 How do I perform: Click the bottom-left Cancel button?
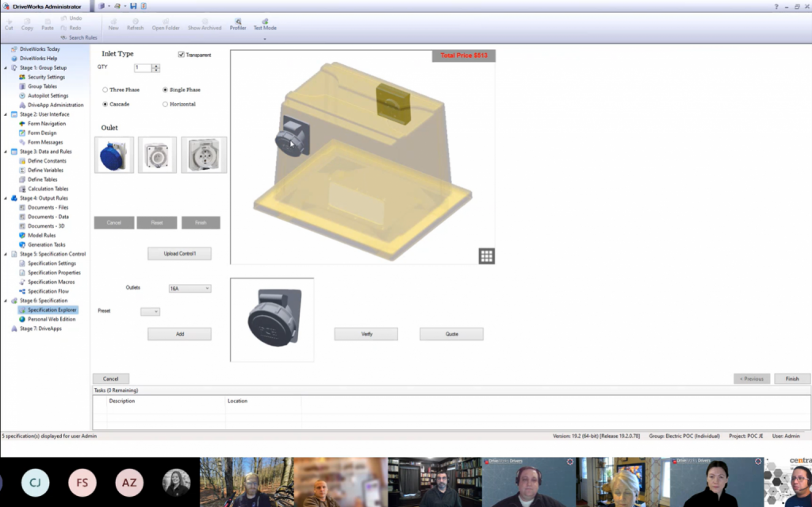pos(111,378)
